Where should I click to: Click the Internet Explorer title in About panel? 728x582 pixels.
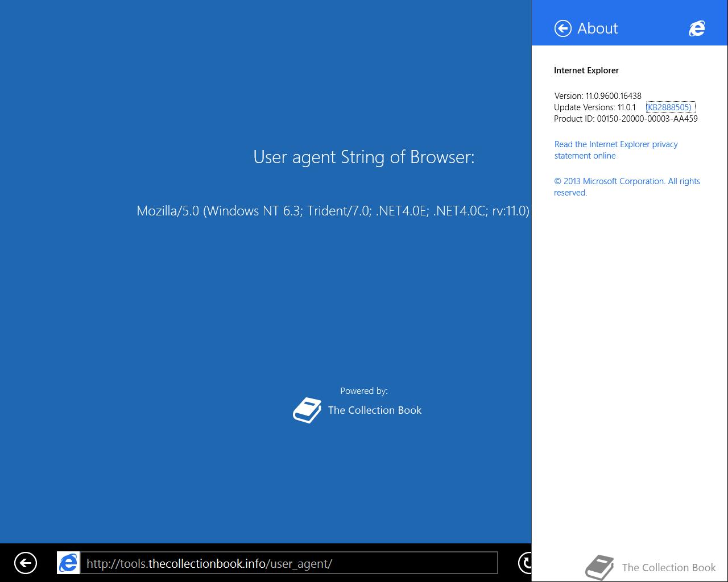pyautogui.click(x=586, y=70)
